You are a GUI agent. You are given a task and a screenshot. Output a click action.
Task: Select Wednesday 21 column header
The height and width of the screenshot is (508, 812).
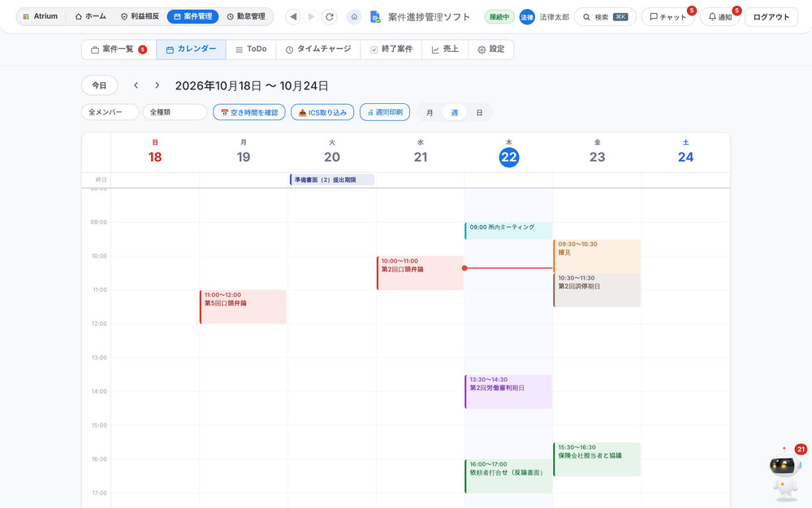pyautogui.click(x=421, y=152)
